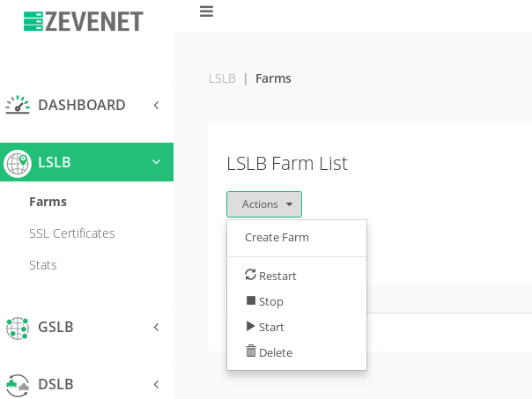Click the GSLB globe icon

[18, 328]
